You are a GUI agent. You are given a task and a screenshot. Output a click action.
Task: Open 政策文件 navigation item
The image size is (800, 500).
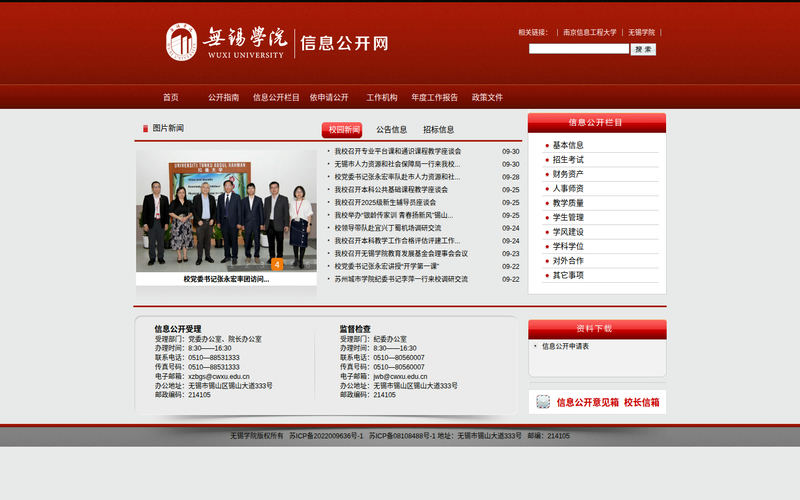(487, 97)
